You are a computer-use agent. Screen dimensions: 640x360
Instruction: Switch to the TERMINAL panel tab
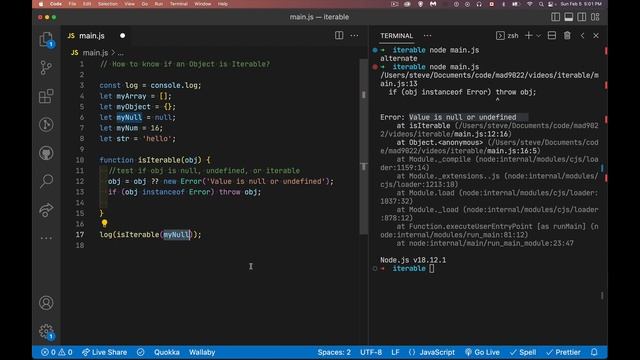point(396,36)
